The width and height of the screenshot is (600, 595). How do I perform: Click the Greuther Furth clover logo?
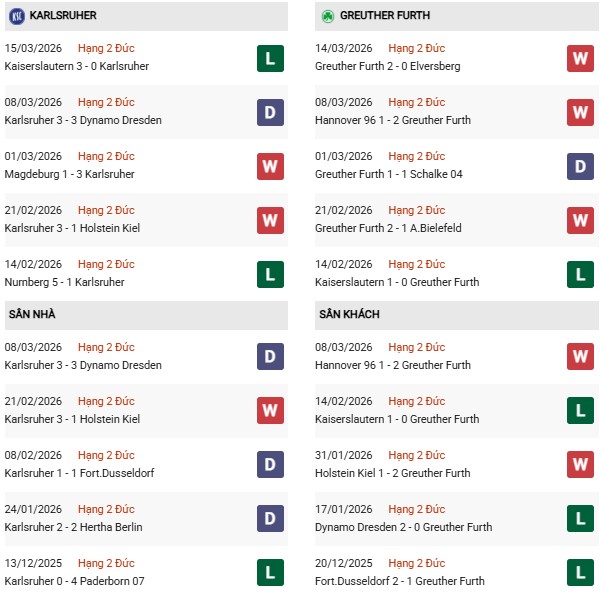tap(327, 16)
